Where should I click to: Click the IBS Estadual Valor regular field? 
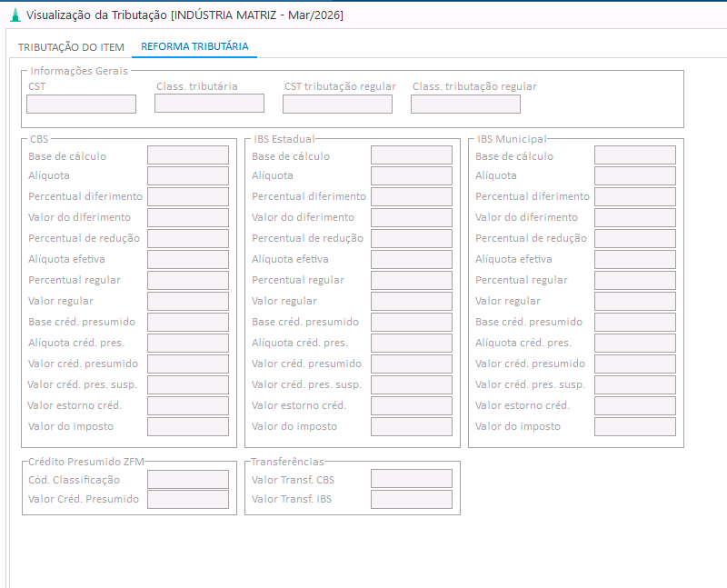(412, 302)
